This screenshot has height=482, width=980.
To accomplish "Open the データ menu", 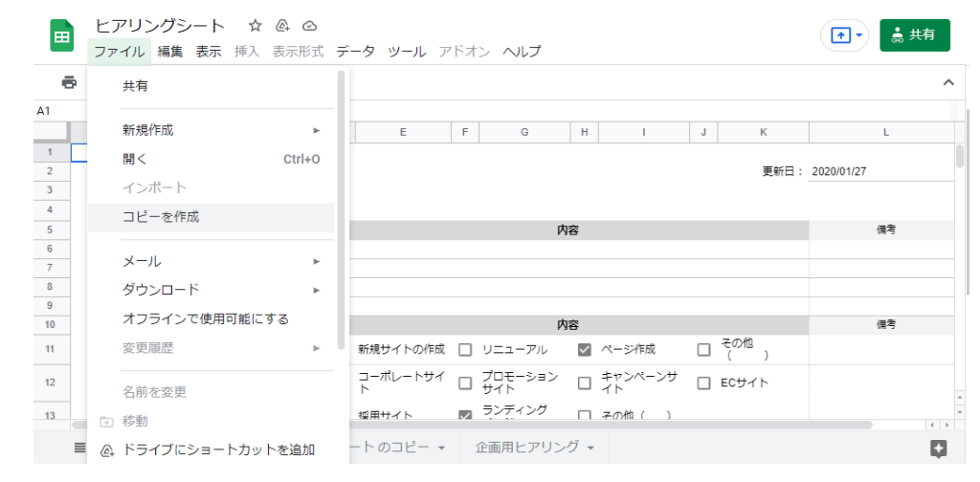I will pyautogui.click(x=356, y=52).
